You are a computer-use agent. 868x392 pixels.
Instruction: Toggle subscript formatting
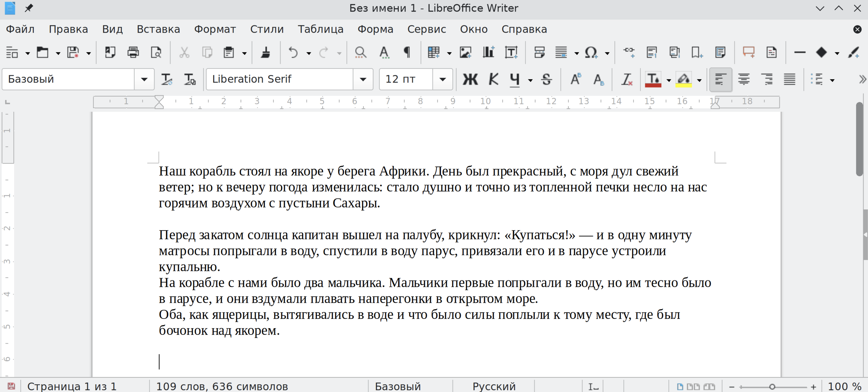tap(598, 80)
